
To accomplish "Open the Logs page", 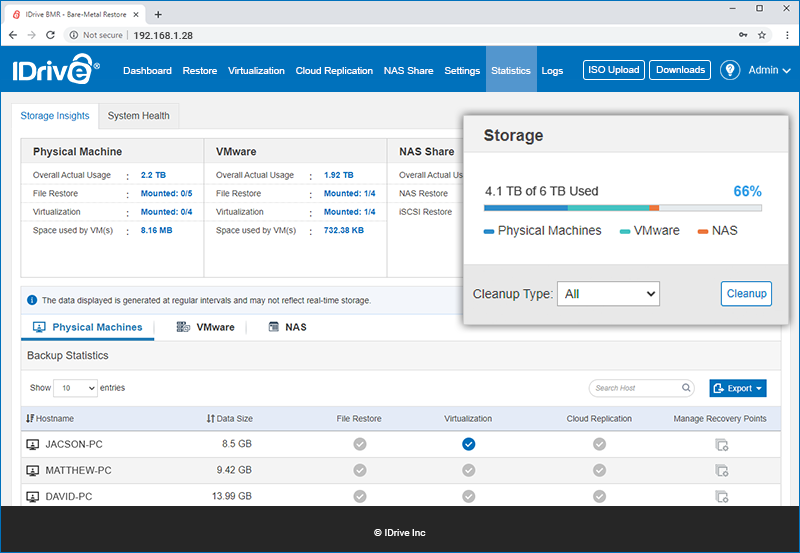I will pos(552,70).
